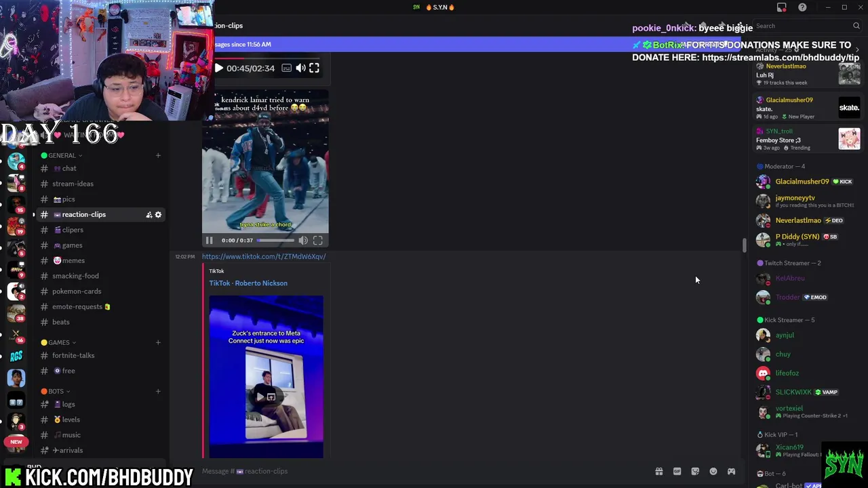868x488 pixels.
Task: Collapse the GAMES category
Action: tap(58, 342)
